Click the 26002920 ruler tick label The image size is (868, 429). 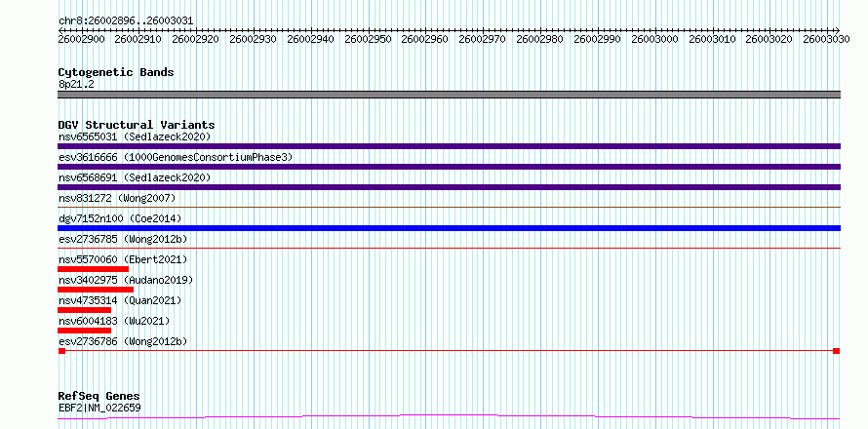pyautogui.click(x=196, y=39)
